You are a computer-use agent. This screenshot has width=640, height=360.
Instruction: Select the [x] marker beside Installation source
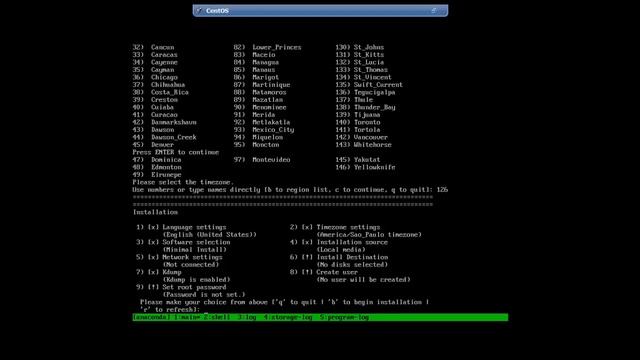[x=307, y=242]
